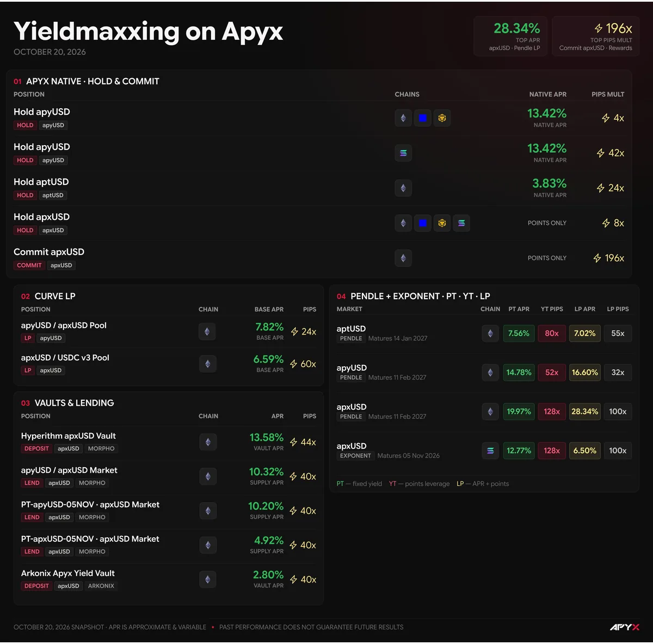Click the 28.34% Top APR card
This screenshot has width=653, height=644.
click(512, 36)
